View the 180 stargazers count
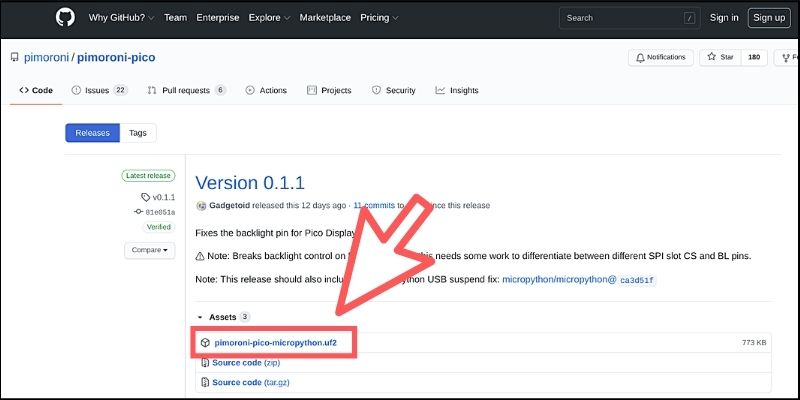Image resolution: width=800 pixels, height=400 pixels. click(754, 58)
